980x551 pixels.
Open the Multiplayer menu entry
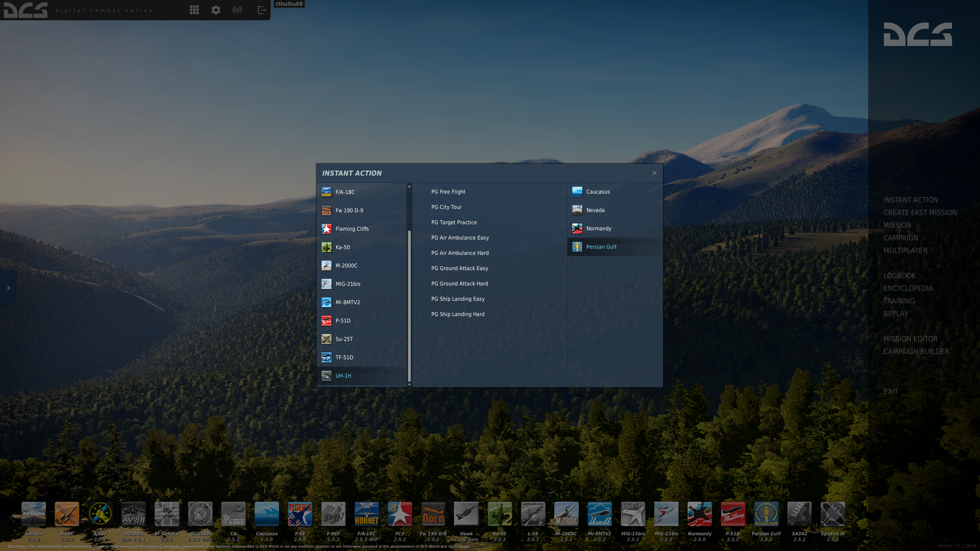point(905,250)
